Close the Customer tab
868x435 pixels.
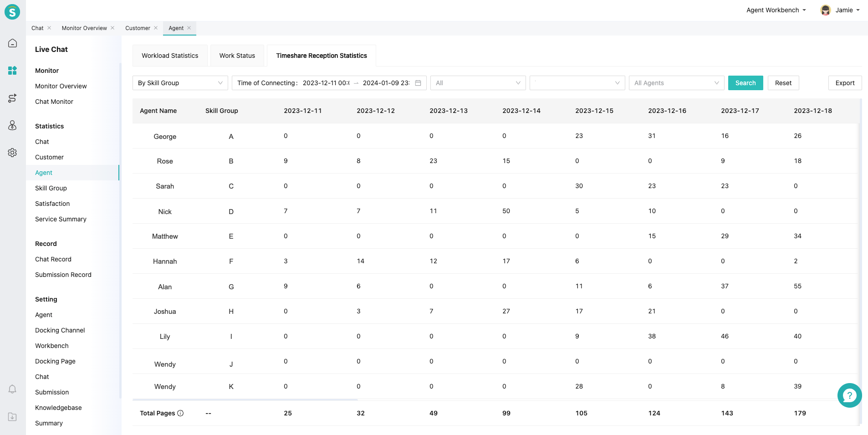(156, 28)
